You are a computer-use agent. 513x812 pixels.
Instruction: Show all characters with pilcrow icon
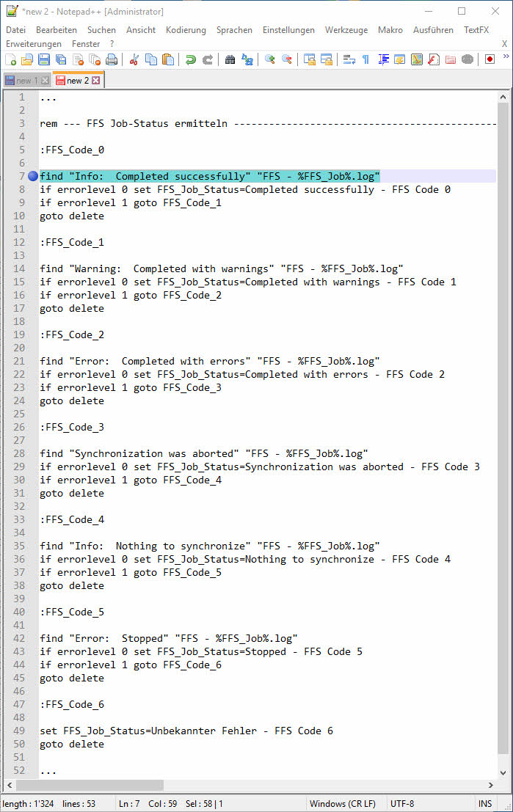pos(365,59)
